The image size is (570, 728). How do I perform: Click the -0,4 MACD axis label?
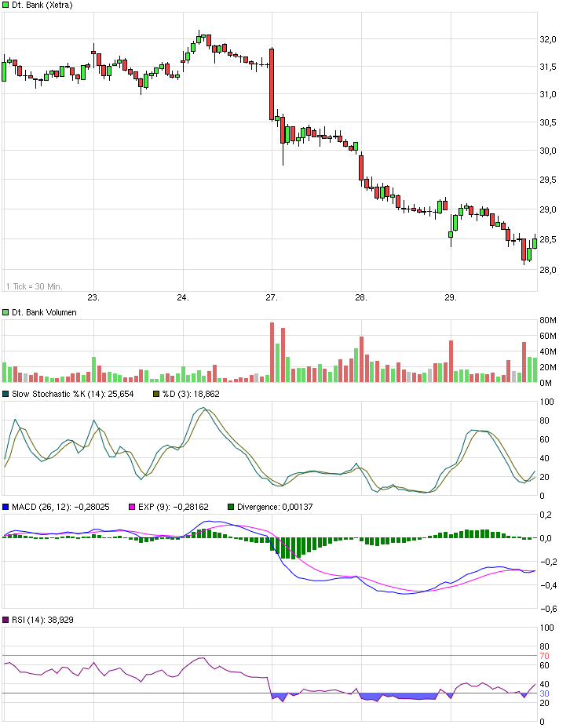coord(548,585)
